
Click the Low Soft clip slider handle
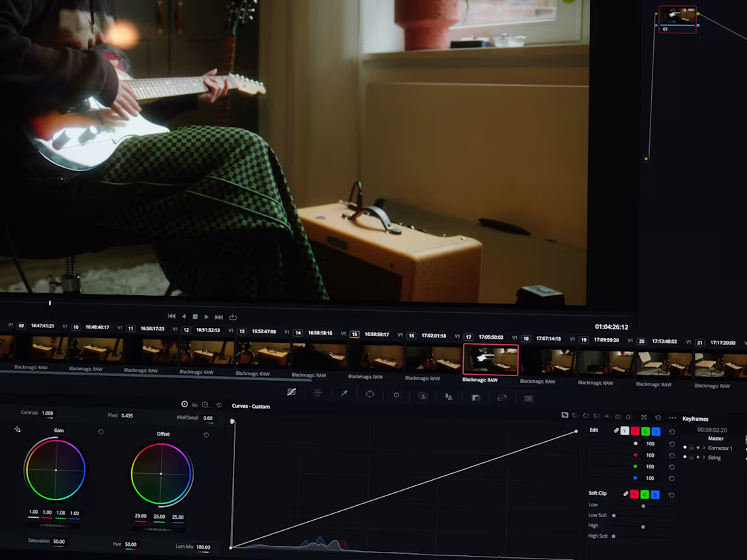(615, 516)
